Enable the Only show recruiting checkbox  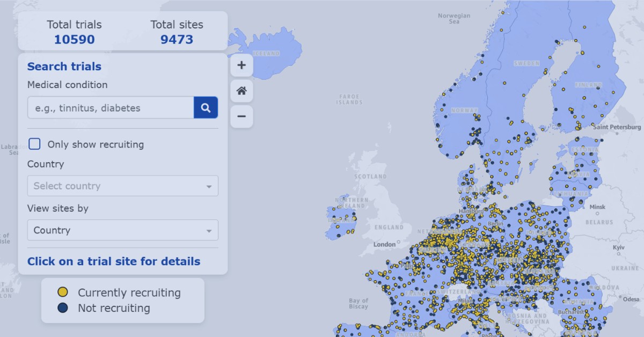tap(34, 144)
